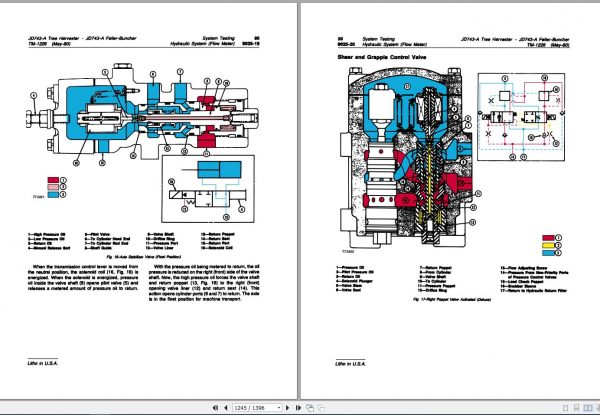
Task: Click the blue legend swatch on the left page
Action: [53, 194]
